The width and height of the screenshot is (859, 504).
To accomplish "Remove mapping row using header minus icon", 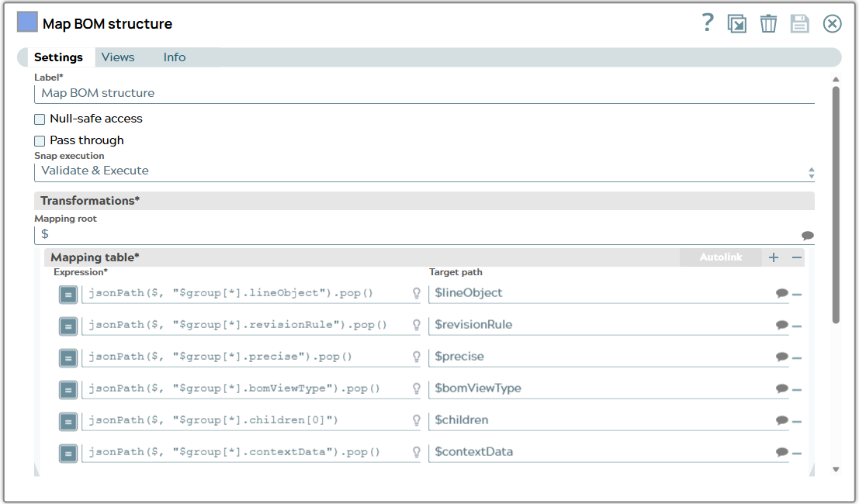I will [x=797, y=257].
